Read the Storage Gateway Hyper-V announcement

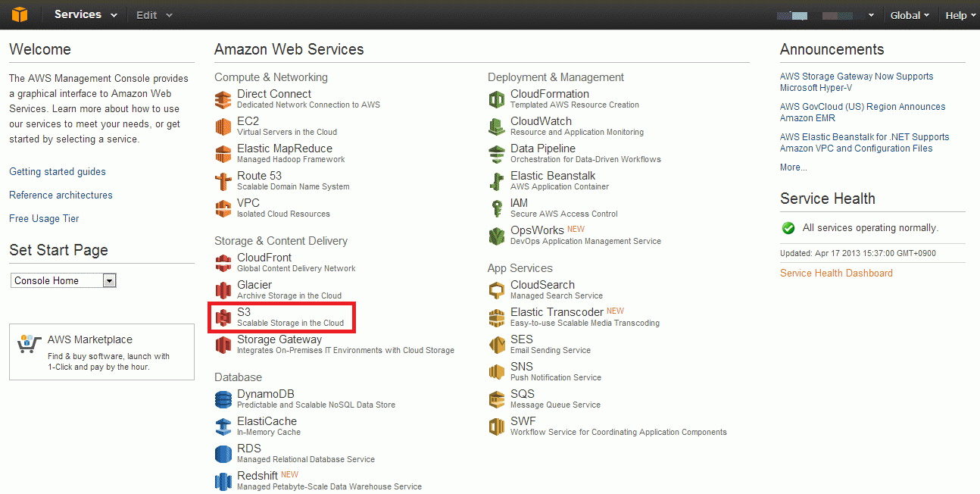(857, 82)
